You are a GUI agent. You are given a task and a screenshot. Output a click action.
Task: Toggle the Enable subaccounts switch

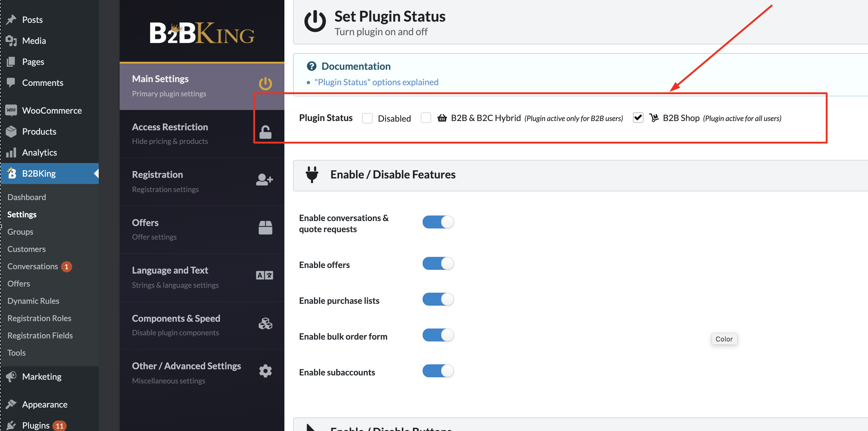[438, 370]
